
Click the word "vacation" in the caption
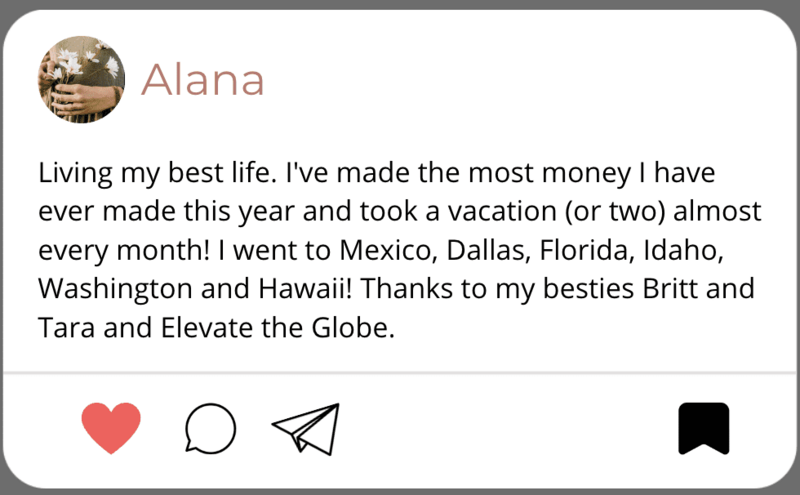tap(502, 211)
